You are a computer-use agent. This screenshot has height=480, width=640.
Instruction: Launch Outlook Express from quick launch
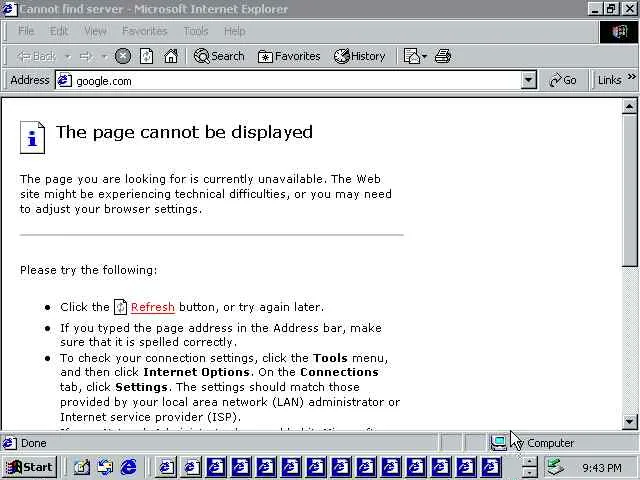105,467
